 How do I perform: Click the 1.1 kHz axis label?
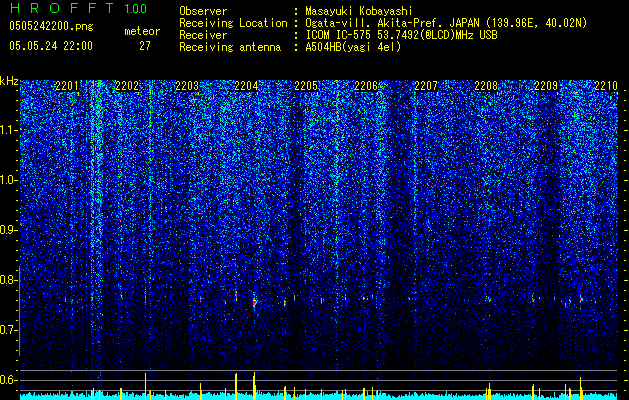[9, 130]
